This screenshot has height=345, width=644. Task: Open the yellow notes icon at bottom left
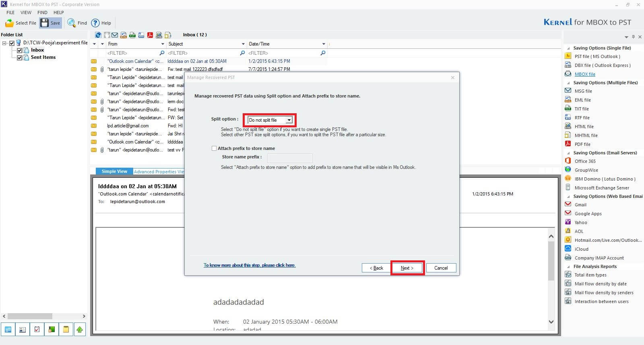[x=66, y=329]
